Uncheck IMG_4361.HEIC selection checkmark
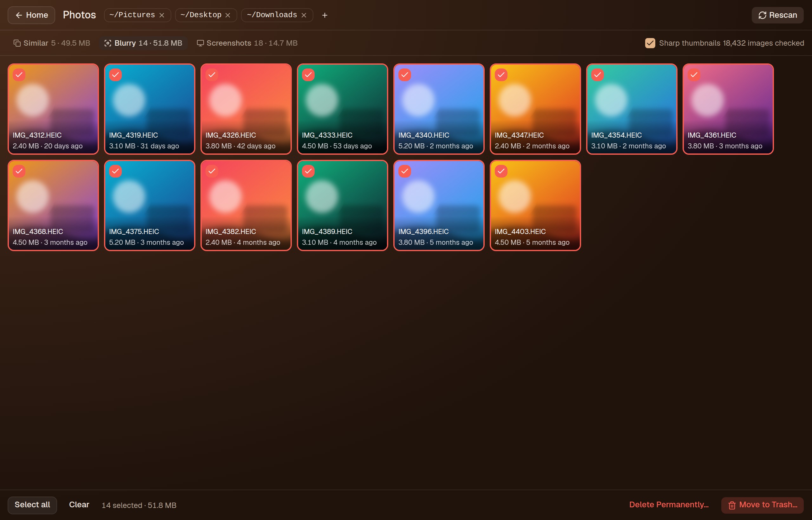The height and width of the screenshot is (520, 812). pos(694,75)
